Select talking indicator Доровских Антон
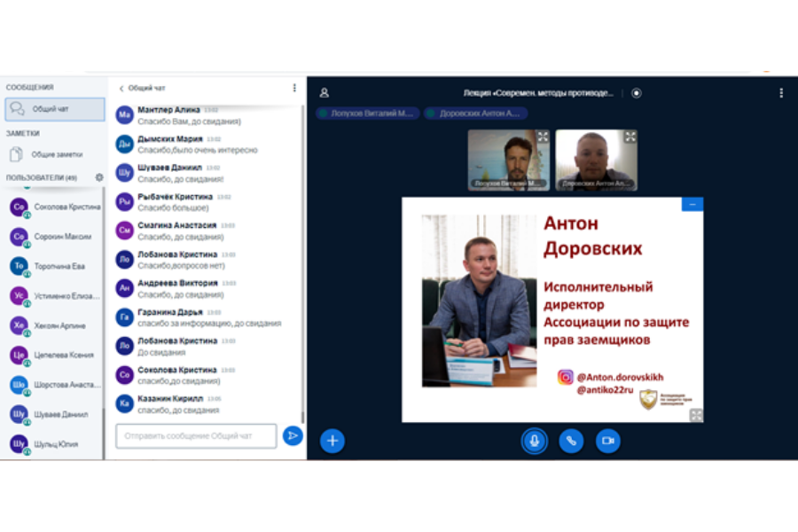This screenshot has height=532, width=798. pyautogui.click(x=476, y=113)
